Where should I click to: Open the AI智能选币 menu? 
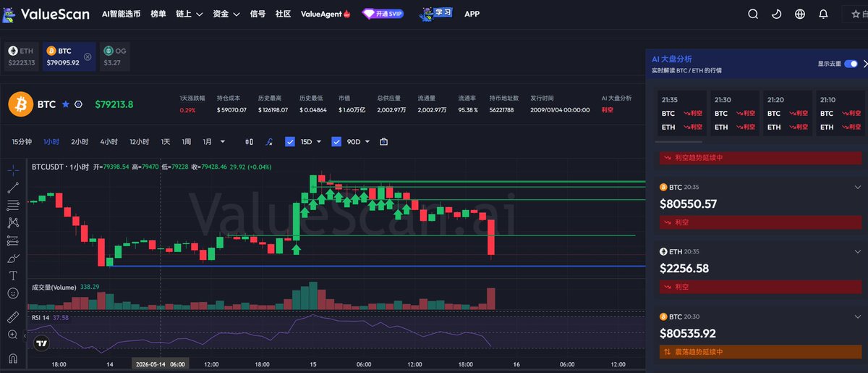(x=121, y=14)
